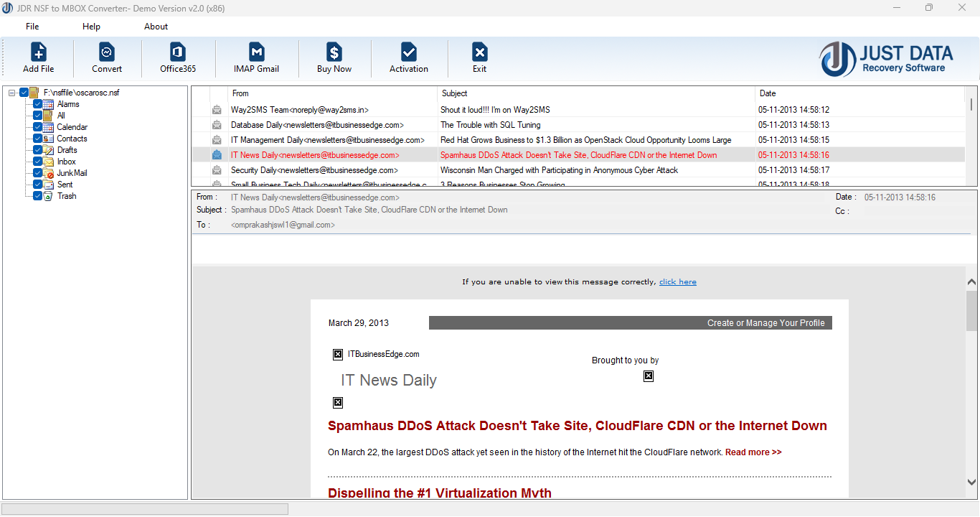Click the message list scrollbar thumb
980x517 pixels.
click(x=971, y=105)
